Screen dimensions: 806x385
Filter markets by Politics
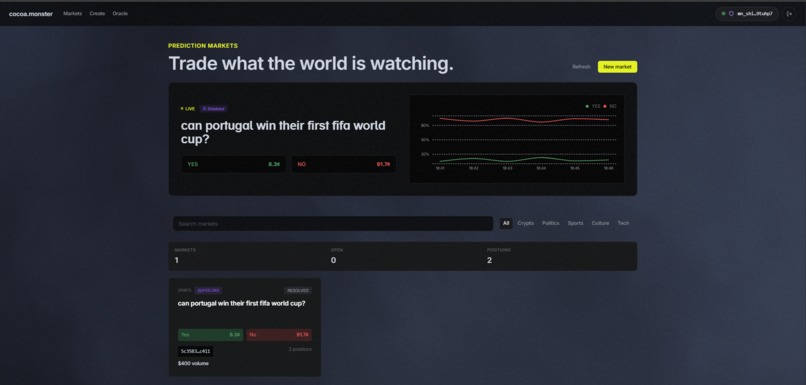coord(551,224)
